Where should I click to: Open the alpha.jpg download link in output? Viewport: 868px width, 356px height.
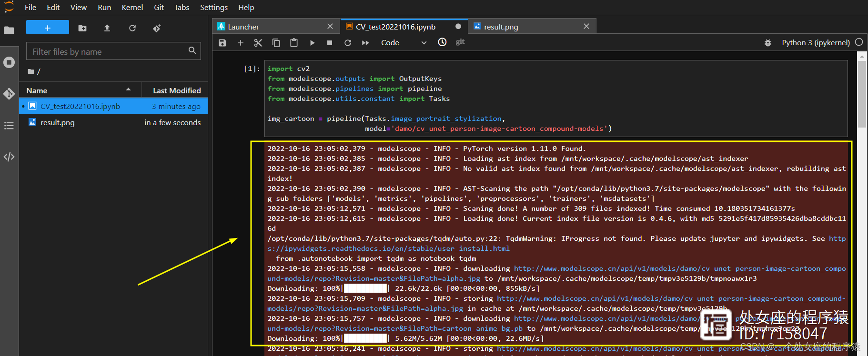[x=556, y=273]
